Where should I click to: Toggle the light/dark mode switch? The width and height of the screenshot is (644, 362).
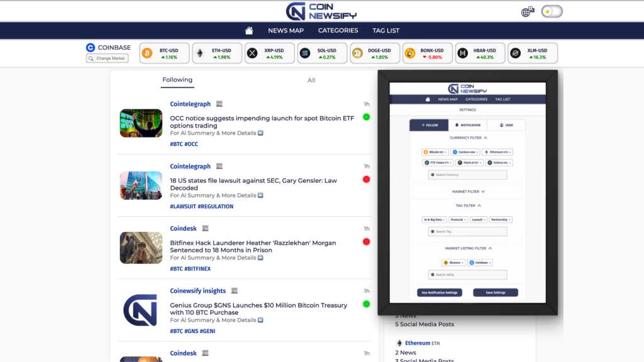[x=552, y=12]
